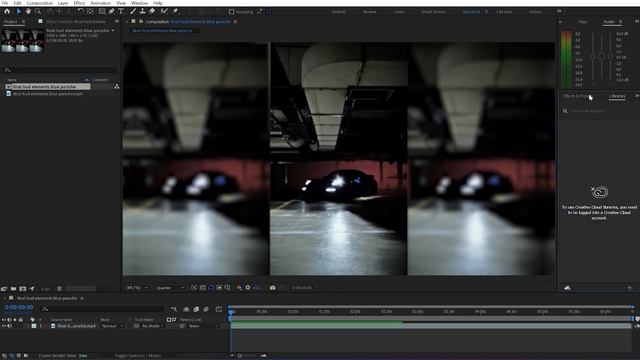The image size is (640, 360).
Task: Select the Rectangle shape tool
Action: (x=102, y=11)
